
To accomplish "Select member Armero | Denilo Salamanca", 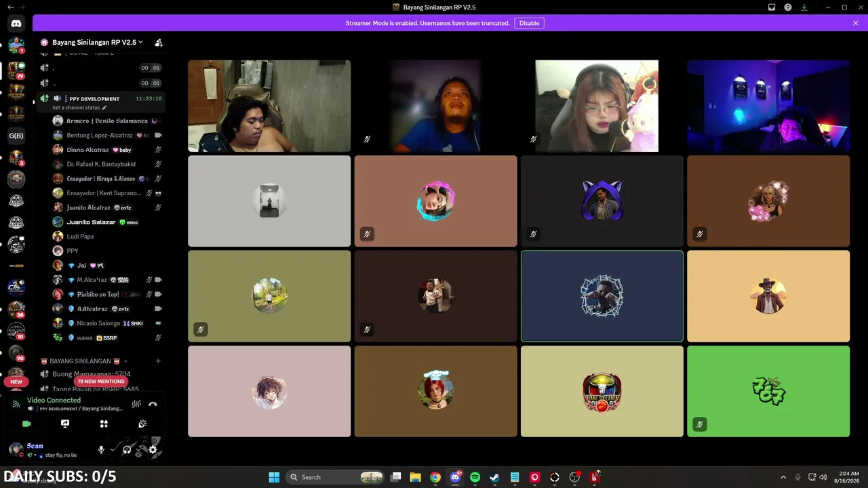I will pyautogui.click(x=107, y=121).
